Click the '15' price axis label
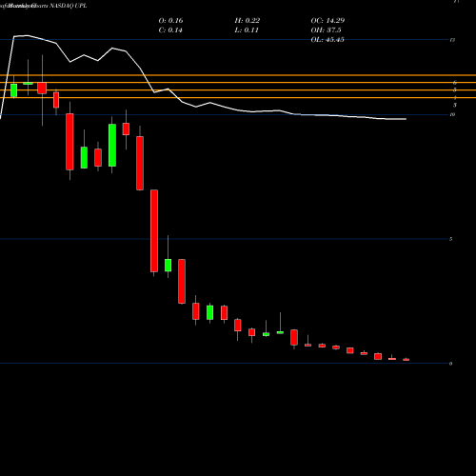 pos(452,40)
